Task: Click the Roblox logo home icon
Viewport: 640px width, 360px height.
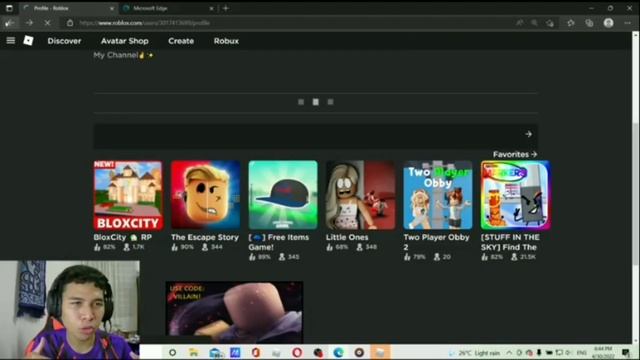Action: (28, 40)
